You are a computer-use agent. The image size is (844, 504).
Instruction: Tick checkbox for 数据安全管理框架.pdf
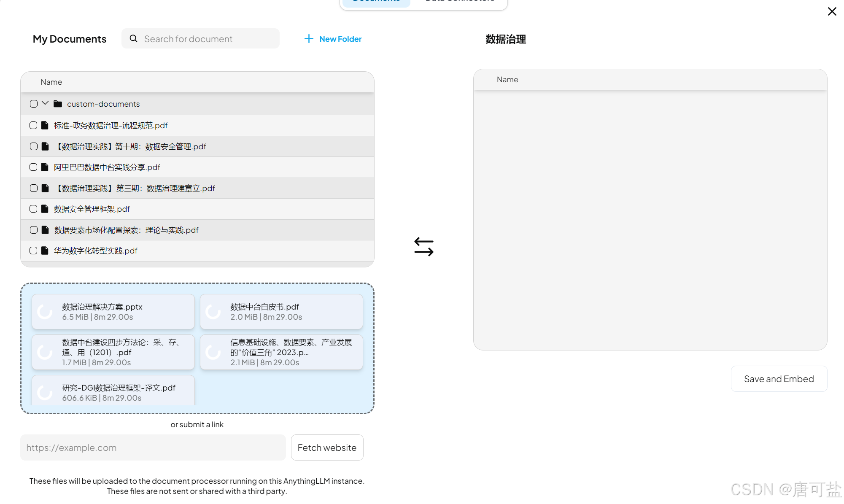[x=33, y=209]
